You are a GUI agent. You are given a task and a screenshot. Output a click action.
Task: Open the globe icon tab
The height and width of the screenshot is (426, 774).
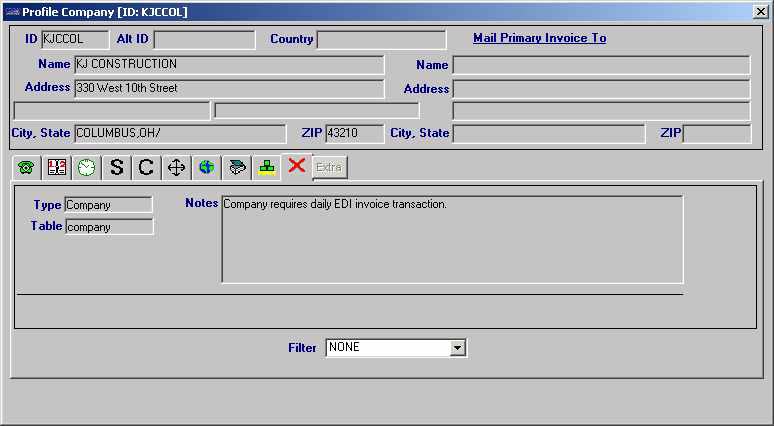(x=206, y=168)
